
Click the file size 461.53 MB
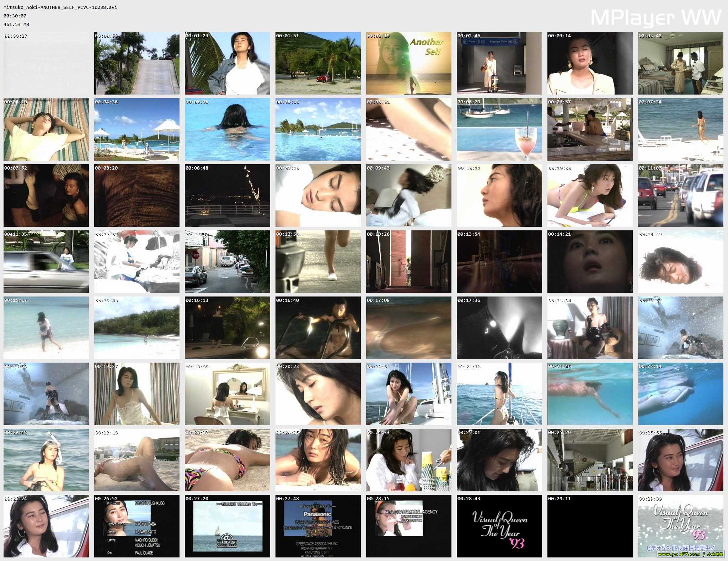(x=16, y=24)
